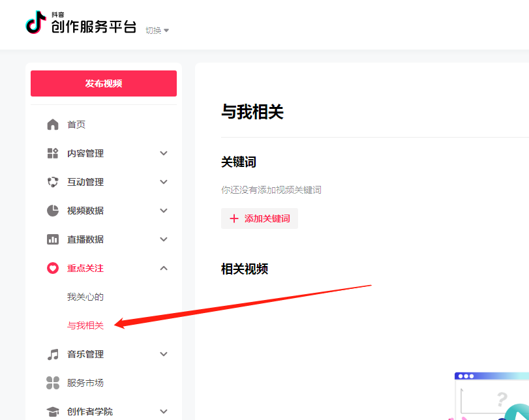The width and height of the screenshot is (529, 420).
Task: Click the Douyin logo icon
Action: pos(36,22)
